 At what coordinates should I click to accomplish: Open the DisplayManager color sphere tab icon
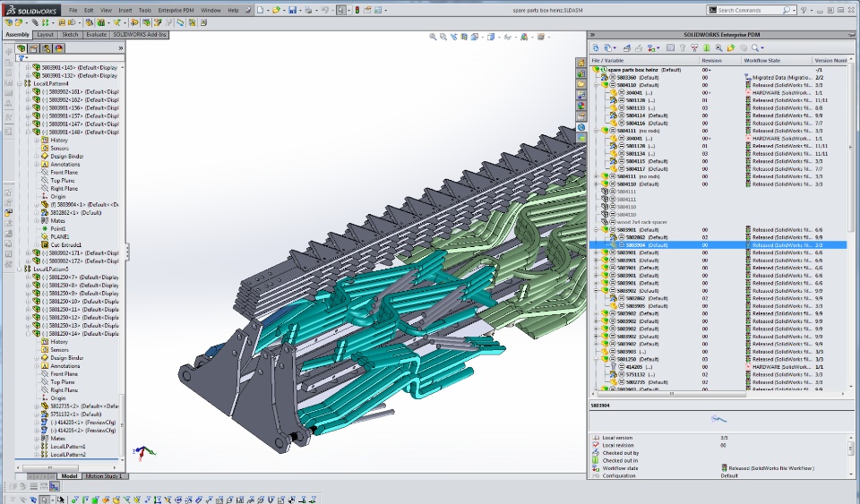tap(59, 48)
